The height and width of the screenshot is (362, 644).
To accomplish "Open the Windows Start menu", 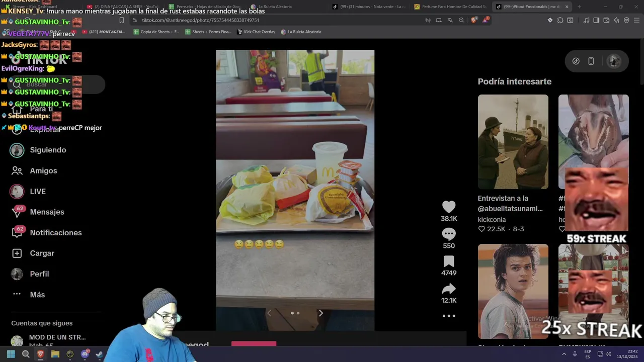I will [11, 354].
